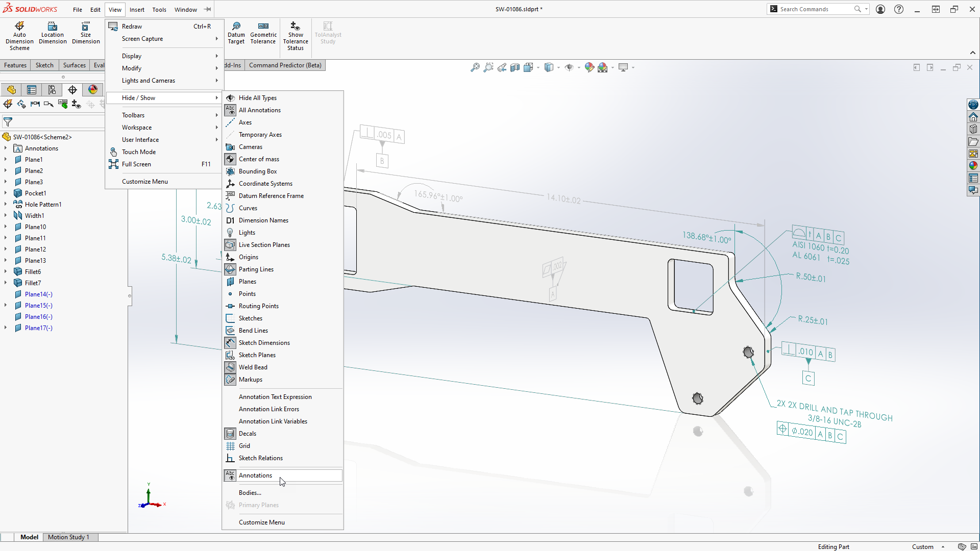Switch to the Motion Study 1 tab

point(68,537)
